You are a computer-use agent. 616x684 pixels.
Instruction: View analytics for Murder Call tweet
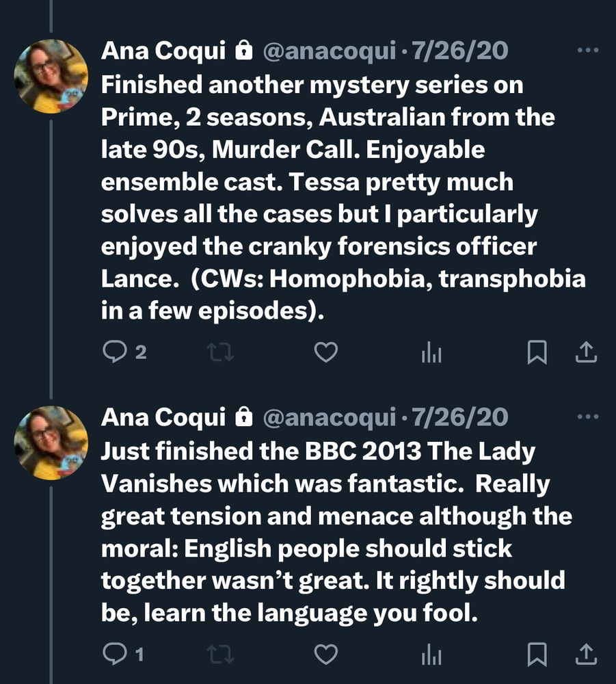pos(431,352)
